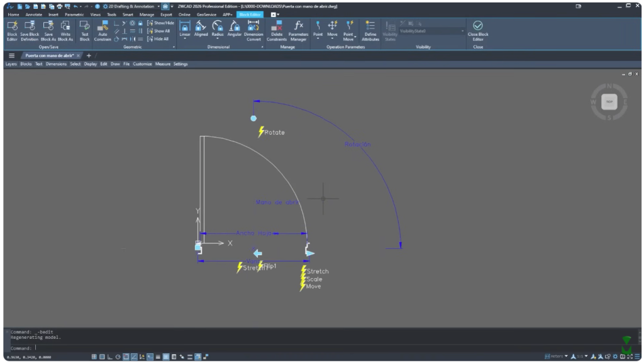Open the Layers menu

coord(11,64)
